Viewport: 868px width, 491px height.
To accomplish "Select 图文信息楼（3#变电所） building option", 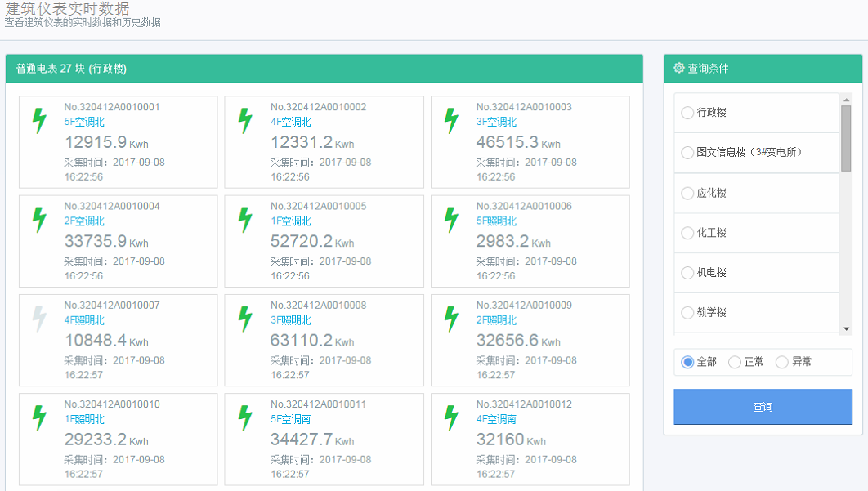I will tap(687, 153).
